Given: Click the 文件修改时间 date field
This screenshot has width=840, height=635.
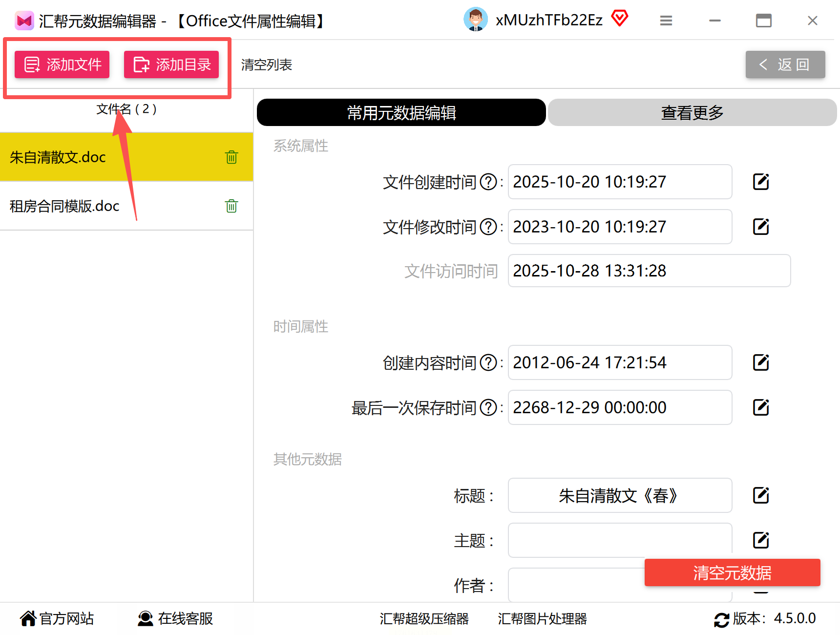Looking at the screenshot, I should [620, 227].
